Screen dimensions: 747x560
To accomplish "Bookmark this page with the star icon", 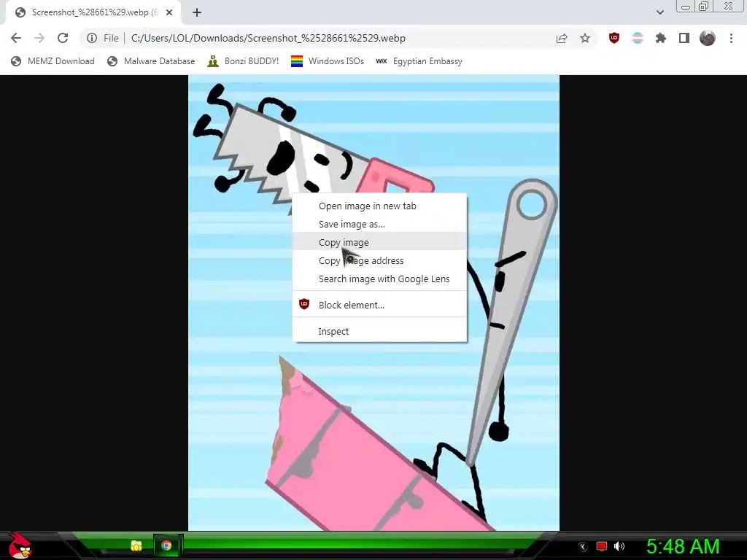I will coord(585,38).
